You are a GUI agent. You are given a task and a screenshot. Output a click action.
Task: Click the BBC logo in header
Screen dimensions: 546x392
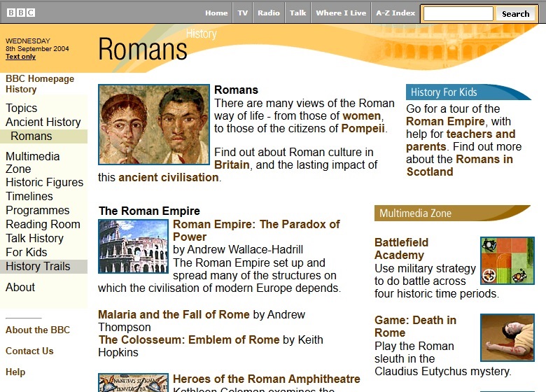[20, 13]
